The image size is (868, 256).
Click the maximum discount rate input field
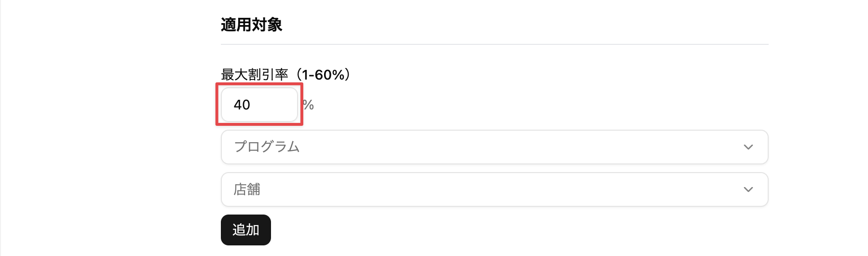point(259,105)
